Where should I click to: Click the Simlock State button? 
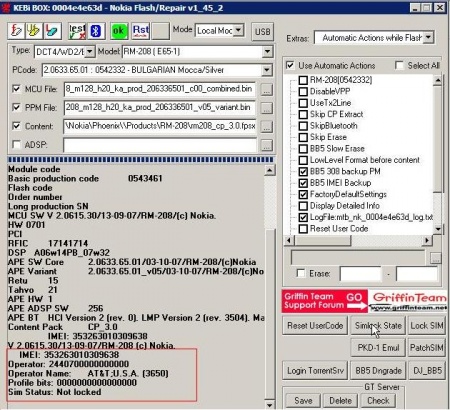point(378,326)
